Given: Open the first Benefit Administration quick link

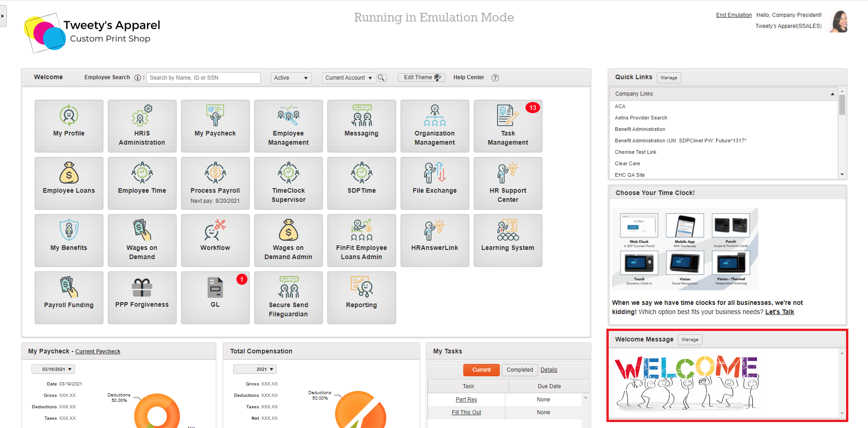Looking at the screenshot, I should 640,129.
